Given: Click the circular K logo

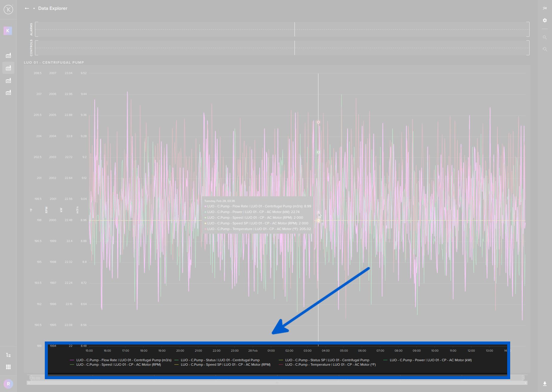Looking at the screenshot, I should click(x=8, y=10).
